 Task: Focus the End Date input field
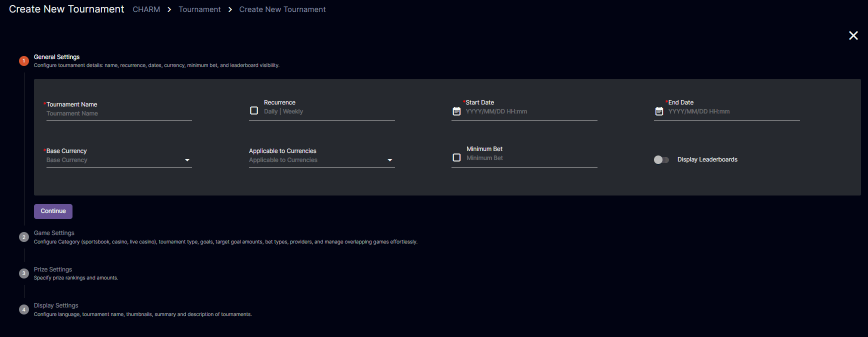click(733, 111)
